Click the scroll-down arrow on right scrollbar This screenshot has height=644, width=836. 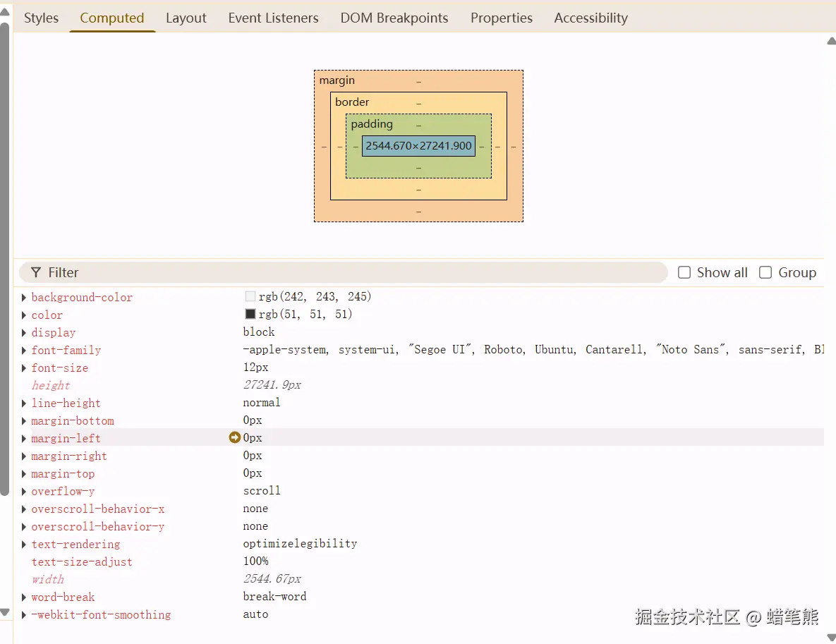(830, 638)
